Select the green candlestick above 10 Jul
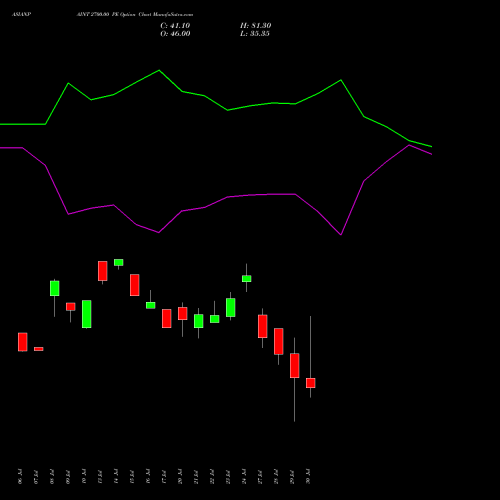The height and width of the screenshot is (500, 500). pos(87,314)
